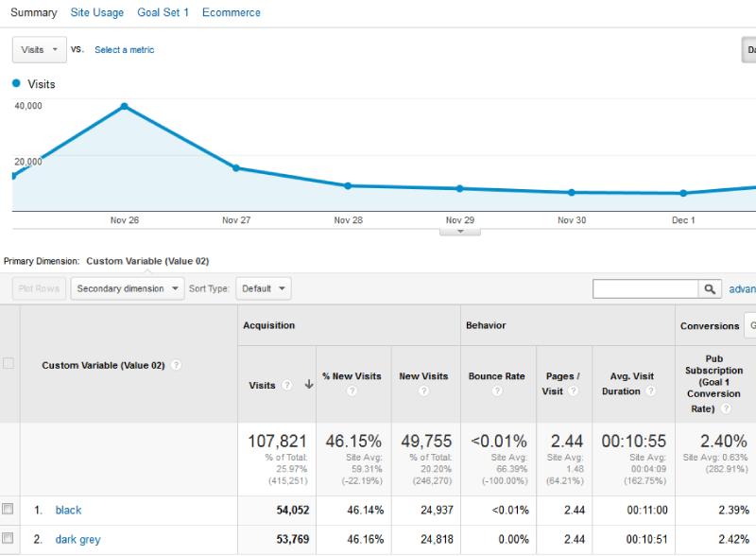Open the Secondary dimension dropdown
756x556 pixels.
pyautogui.click(x=128, y=288)
